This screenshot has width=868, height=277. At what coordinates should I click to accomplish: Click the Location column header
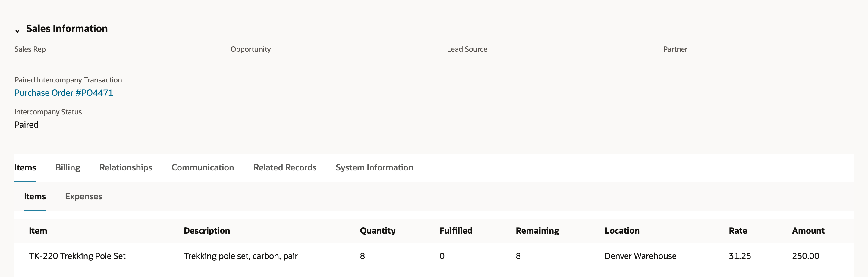[622, 231]
